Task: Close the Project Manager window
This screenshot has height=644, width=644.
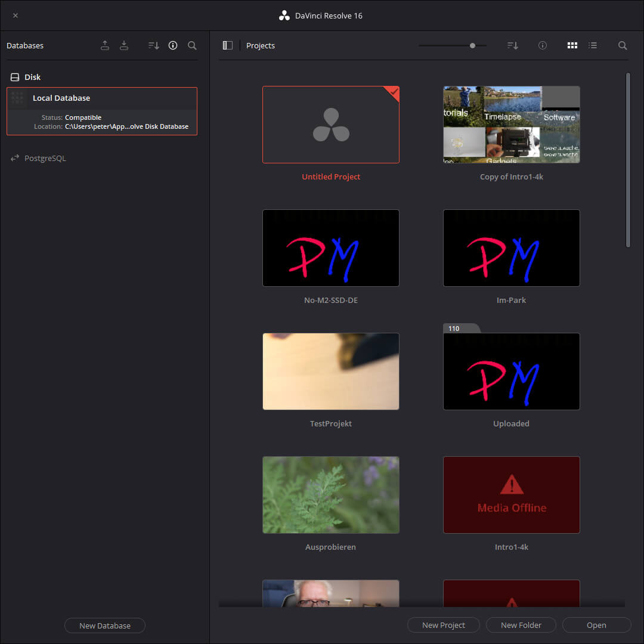Action: click(x=15, y=16)
